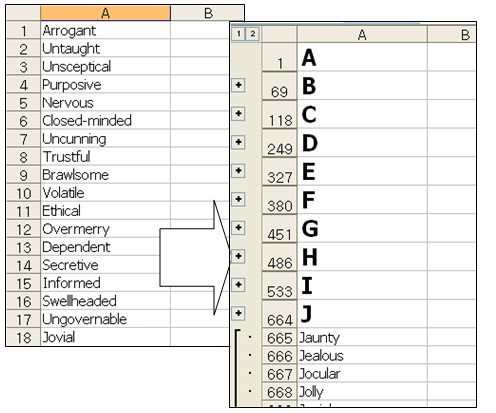This screenshot has height=413, width=496.
Task: Select row 10 header in left sheet
Action: click(23, 193)
